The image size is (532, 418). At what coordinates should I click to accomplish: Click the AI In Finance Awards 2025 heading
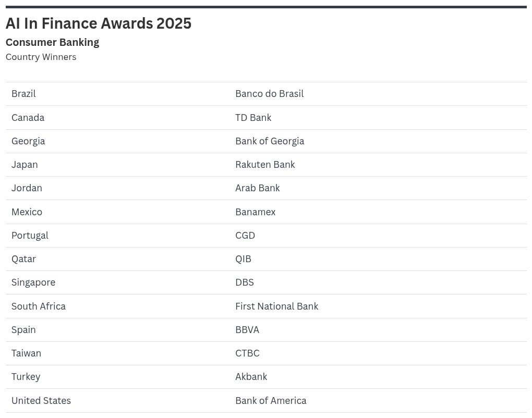click(x=99, y=23)
